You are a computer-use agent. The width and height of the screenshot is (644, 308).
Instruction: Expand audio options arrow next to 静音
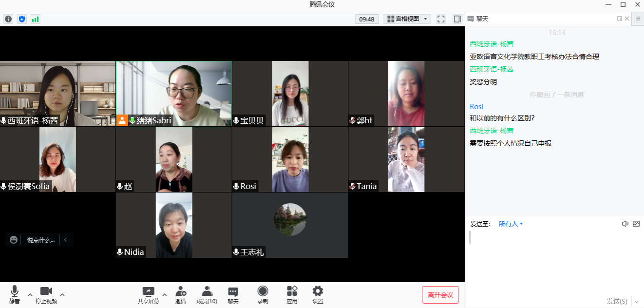coord(30,294)
